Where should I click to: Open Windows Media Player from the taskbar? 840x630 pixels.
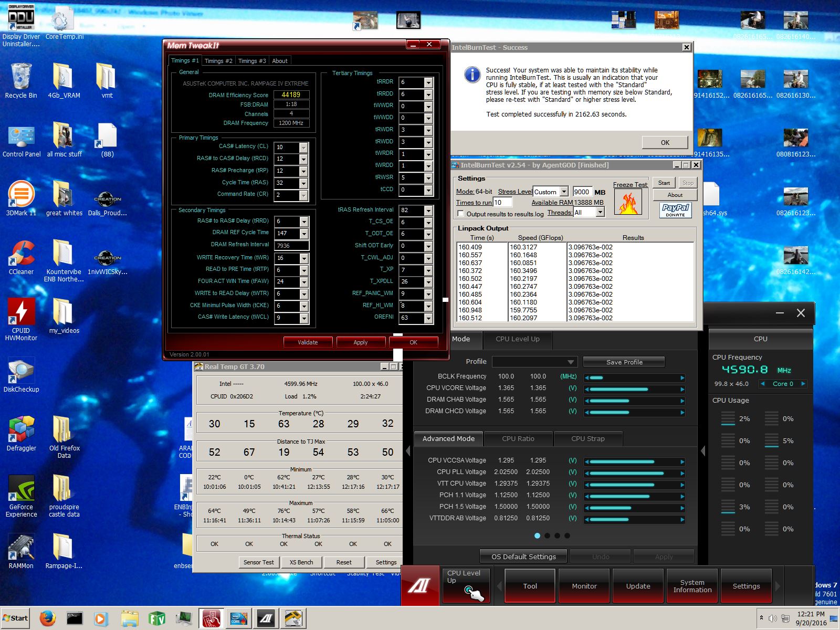point(101,618)
